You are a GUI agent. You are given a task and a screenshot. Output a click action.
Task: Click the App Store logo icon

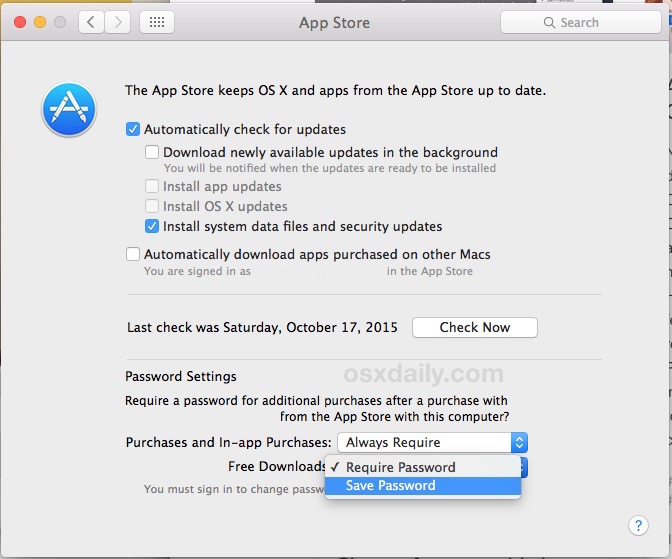pos(69,110)
